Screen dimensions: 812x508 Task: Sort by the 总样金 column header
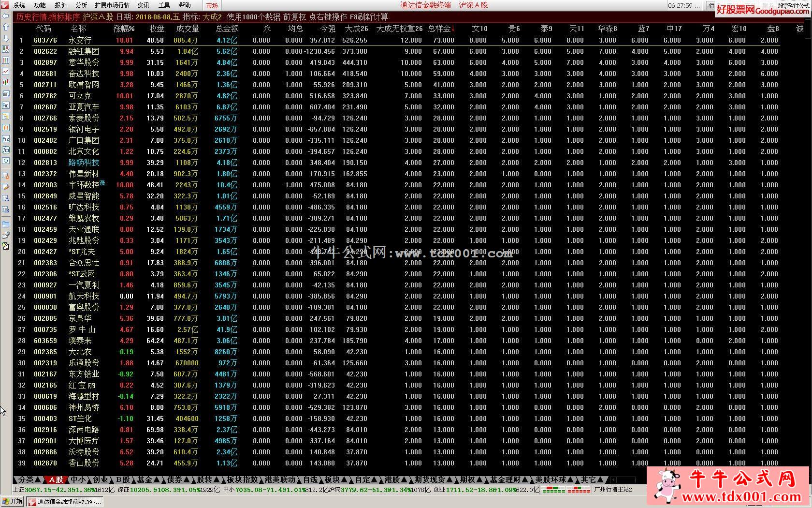coord(440,29)
